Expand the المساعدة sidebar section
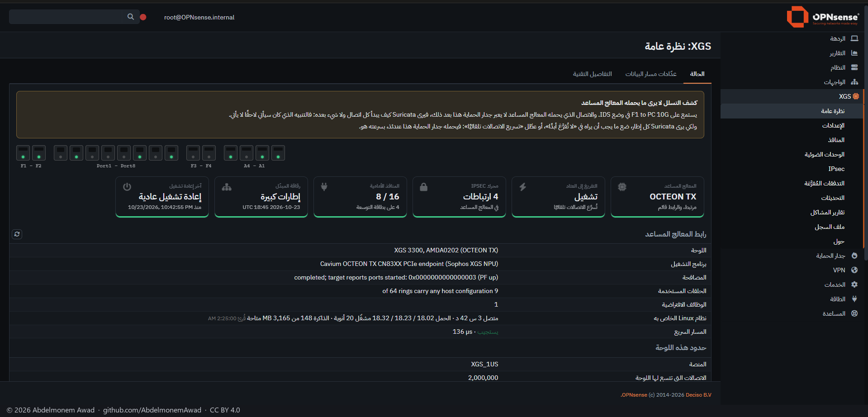868x417 pixels. click(792, 313)
